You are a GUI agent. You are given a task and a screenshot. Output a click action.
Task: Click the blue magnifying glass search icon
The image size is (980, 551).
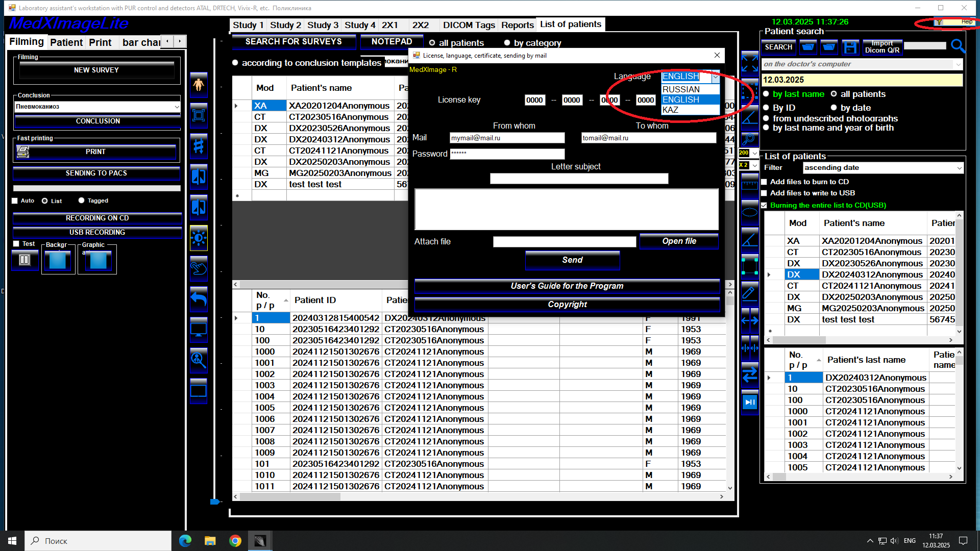[958, 46]
